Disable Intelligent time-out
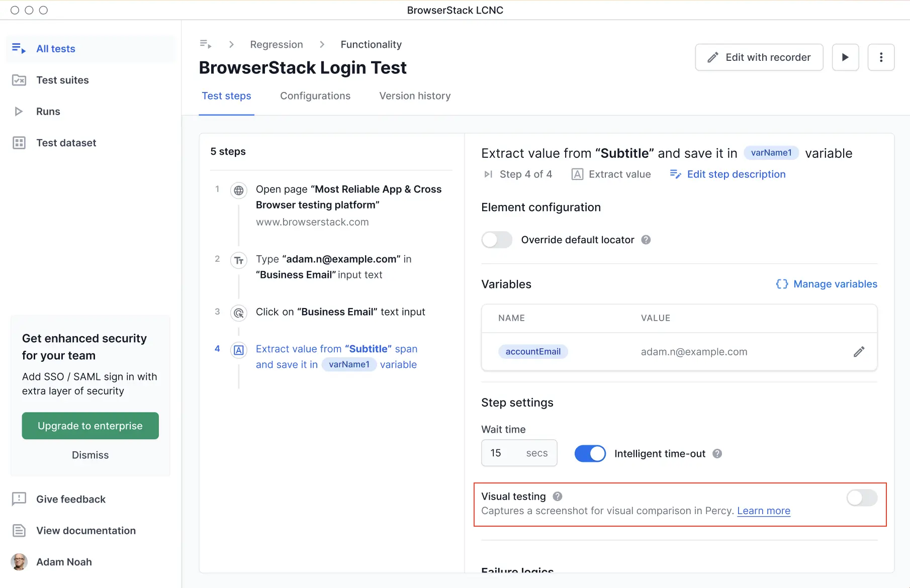 pos(590,453)
